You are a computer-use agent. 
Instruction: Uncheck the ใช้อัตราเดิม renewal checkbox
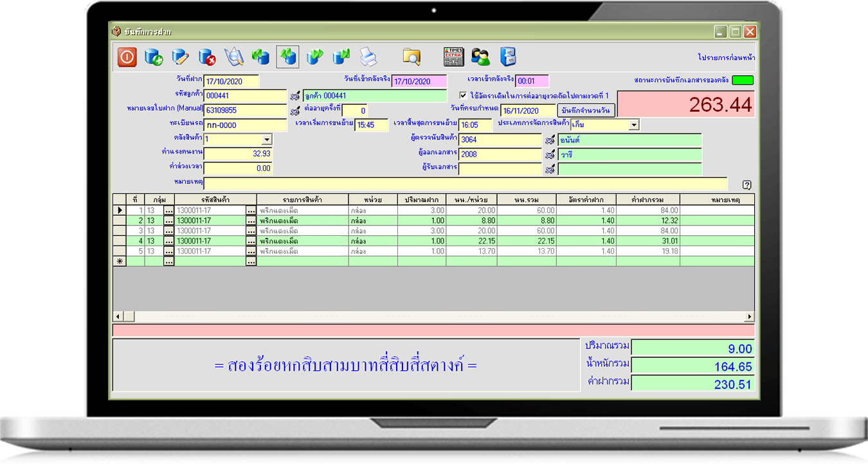point(462,96)
